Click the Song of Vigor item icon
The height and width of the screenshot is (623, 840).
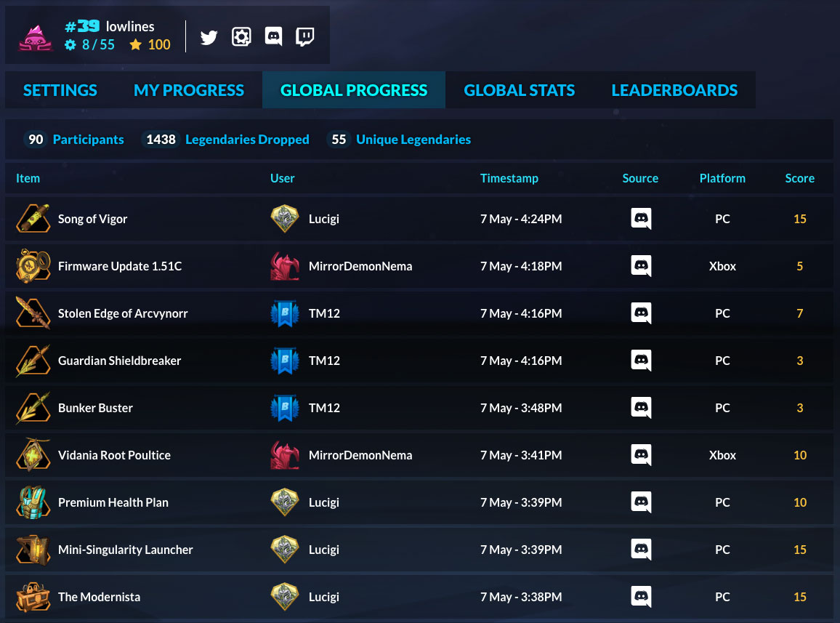point(33,219)
